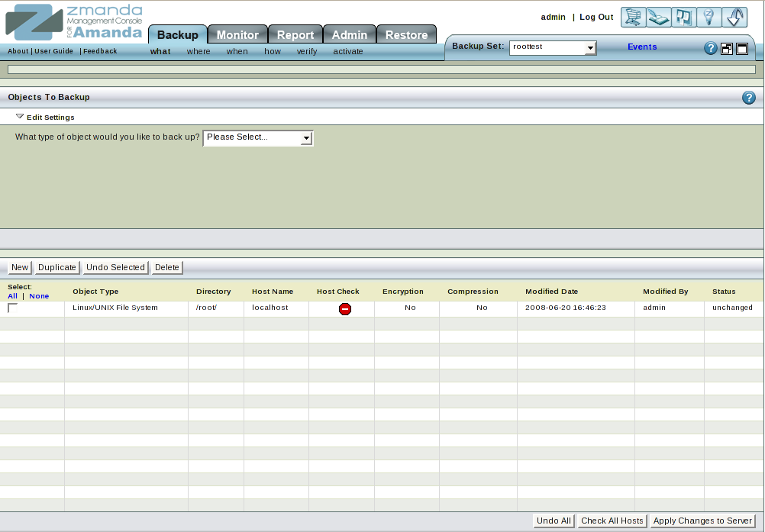The width and height of the screenshot is (765, 532).
Task: Open help for Objects To Backup
Action: [748, 98]
